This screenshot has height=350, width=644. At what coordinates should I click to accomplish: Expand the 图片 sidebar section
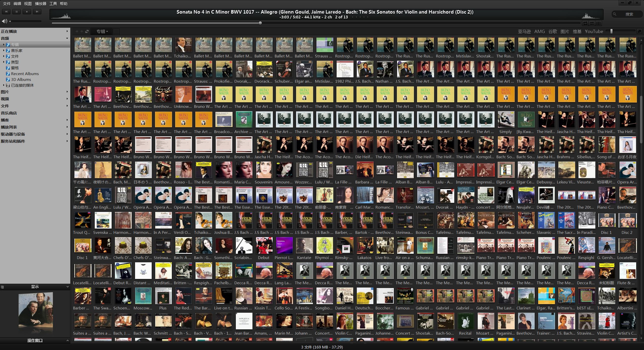(x=35, y=92)
